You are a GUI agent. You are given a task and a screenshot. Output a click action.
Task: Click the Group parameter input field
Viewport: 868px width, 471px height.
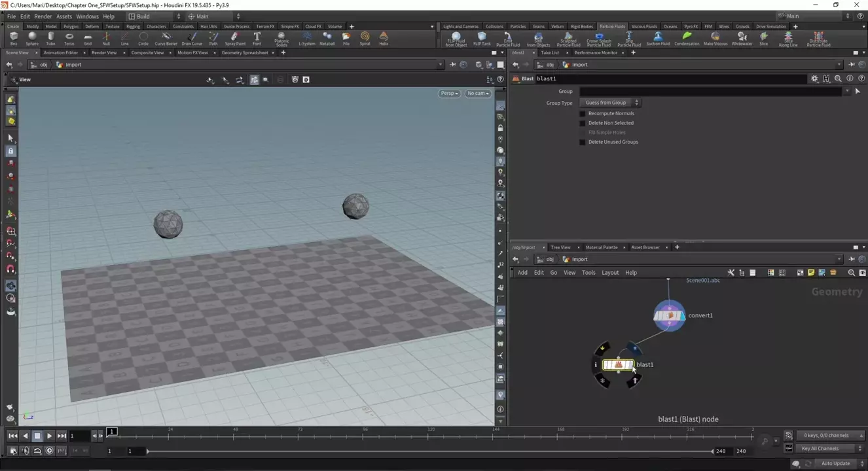click(710, 92)
